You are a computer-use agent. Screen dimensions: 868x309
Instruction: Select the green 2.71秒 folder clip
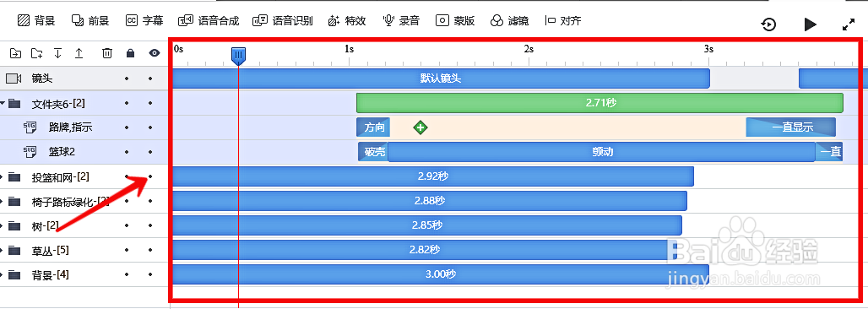click(599, 103)
